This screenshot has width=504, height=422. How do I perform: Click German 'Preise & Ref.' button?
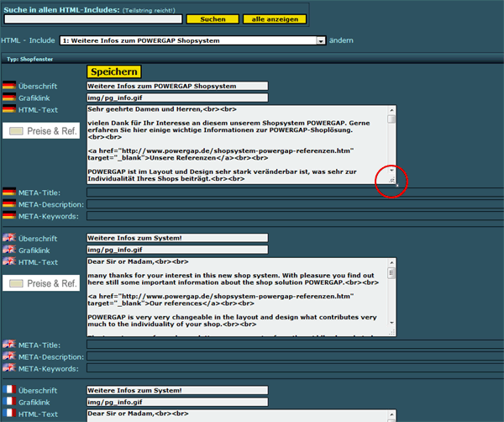(41, 130)
